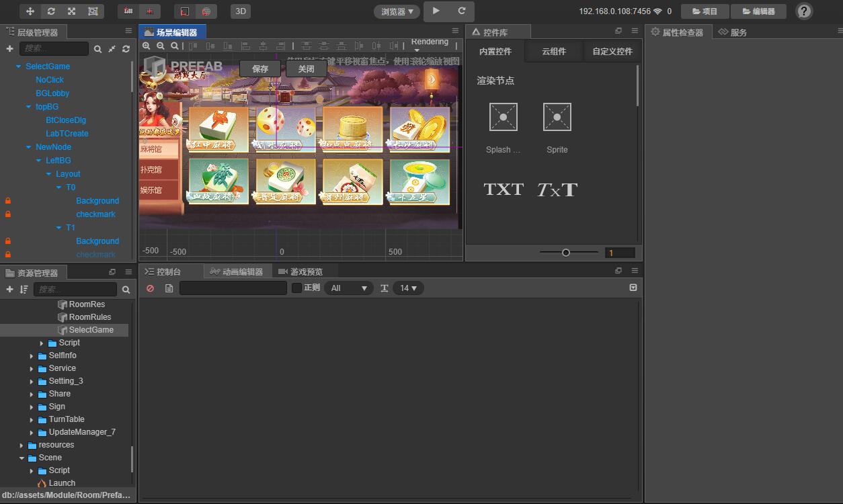Select the rotate transform tool

click(x=51, y=11)
